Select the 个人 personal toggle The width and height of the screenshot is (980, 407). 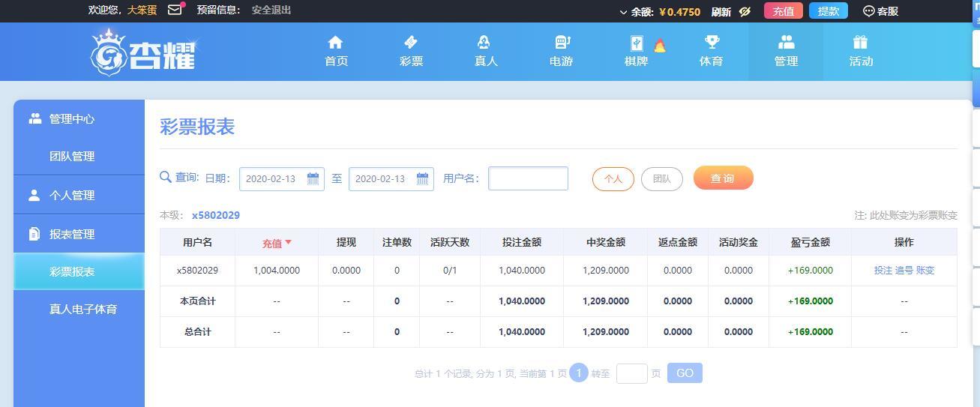[613, 179]
